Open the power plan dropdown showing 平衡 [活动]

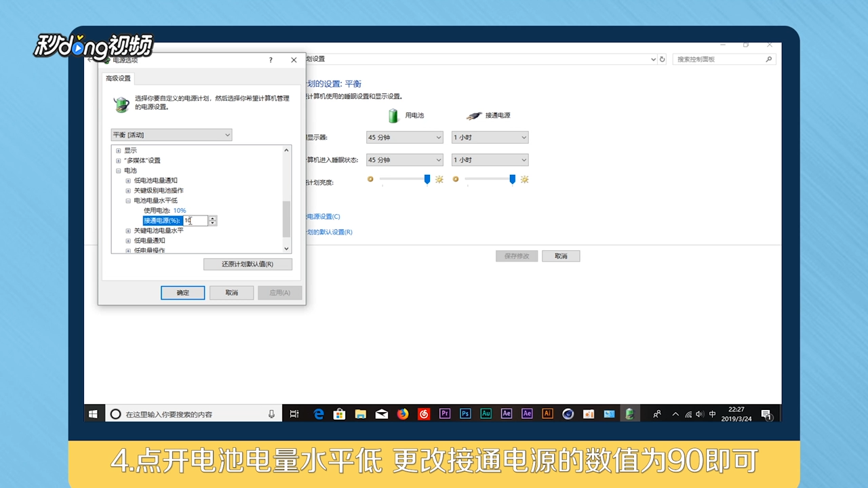pyautogui.click(x=172, y=135)
